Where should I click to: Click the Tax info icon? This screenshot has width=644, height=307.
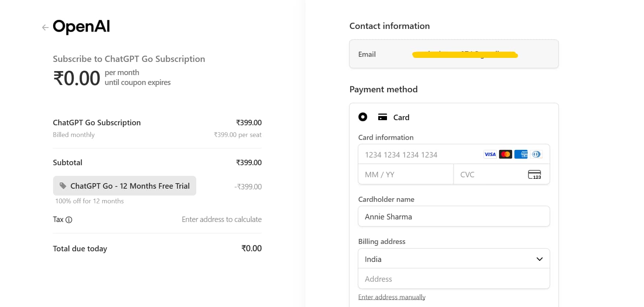point(69,220)
